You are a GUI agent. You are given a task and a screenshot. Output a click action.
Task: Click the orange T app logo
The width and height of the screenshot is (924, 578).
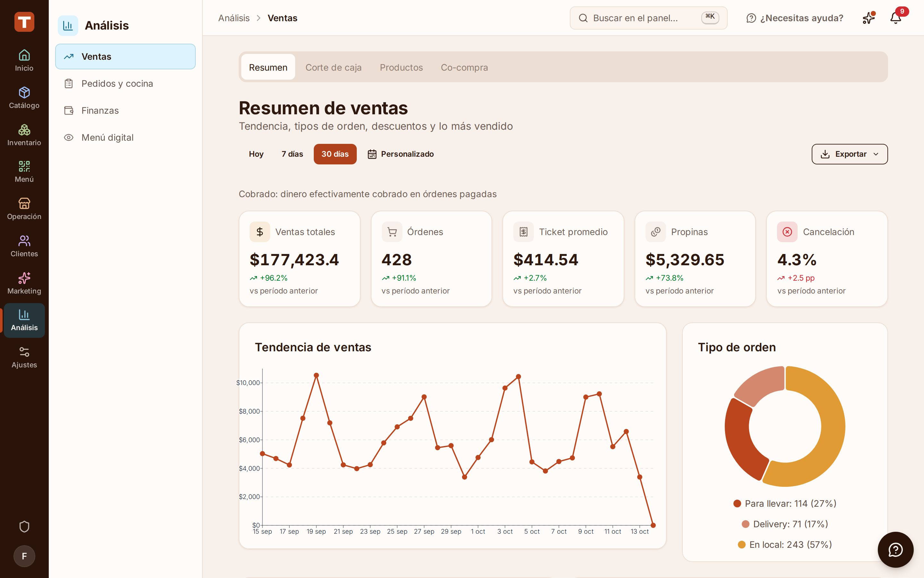24,22
